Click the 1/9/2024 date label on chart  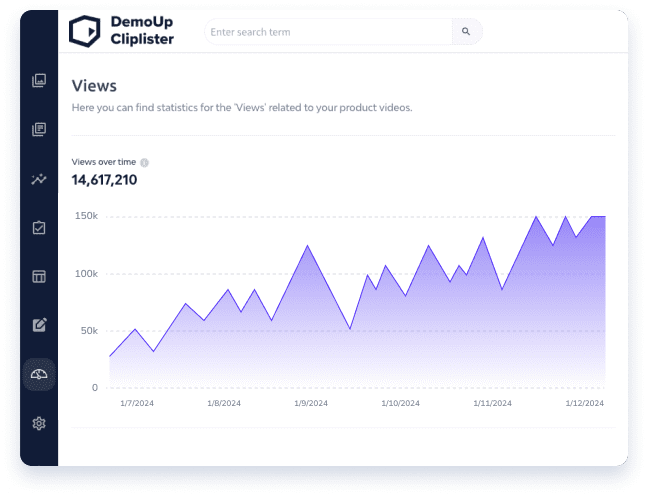[310, 404]
